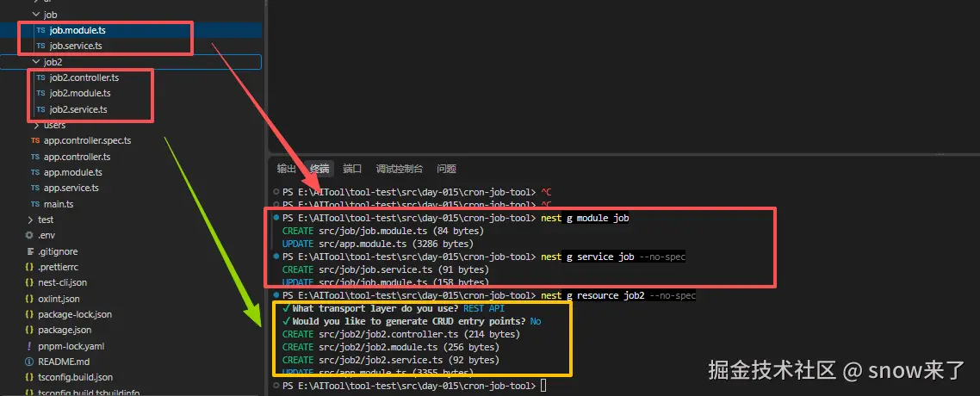
Task: Collapse the job folder chevron
Action: [35, 14]
